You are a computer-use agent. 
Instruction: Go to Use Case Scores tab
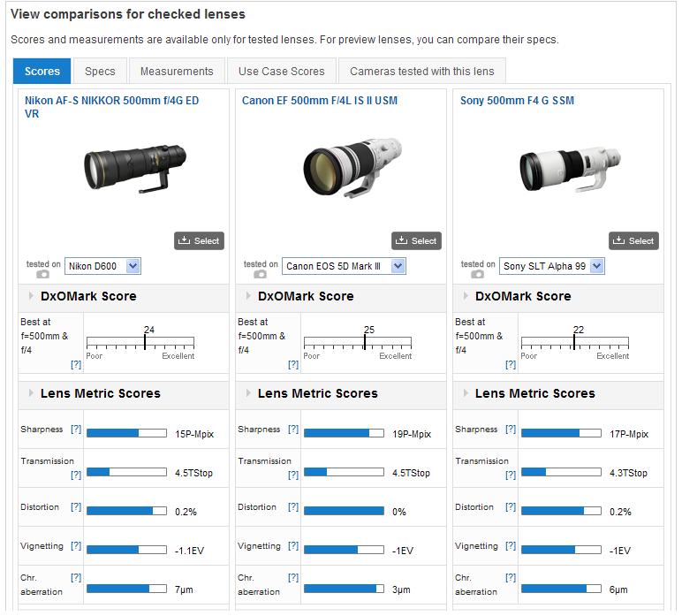282,71
